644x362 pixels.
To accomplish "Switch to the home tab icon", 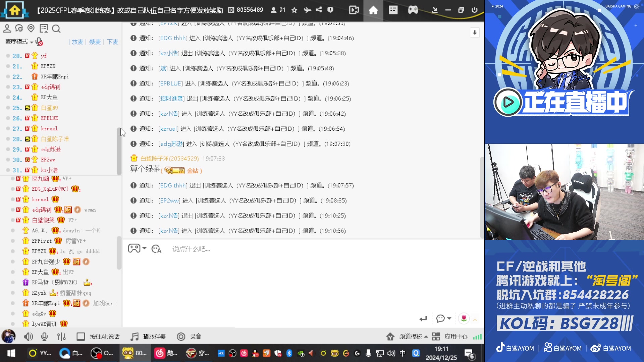I will tap(373, 10).
